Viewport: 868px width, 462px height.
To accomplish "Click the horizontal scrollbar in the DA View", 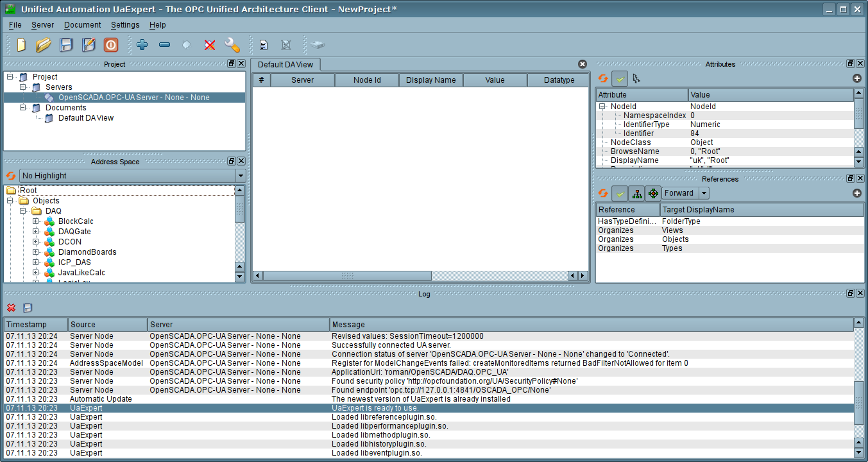I will pyautogui.click(x=346, y=276).
